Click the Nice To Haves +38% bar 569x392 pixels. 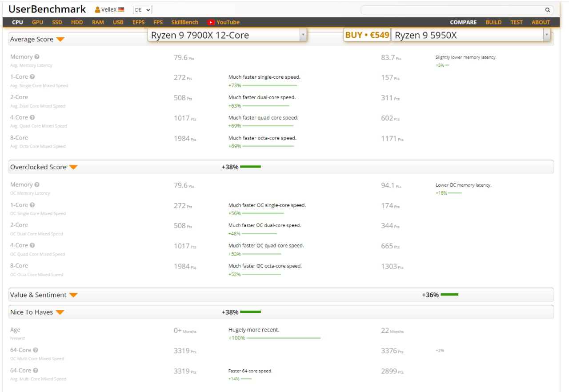pyautogui.click(x=250, y=312)
